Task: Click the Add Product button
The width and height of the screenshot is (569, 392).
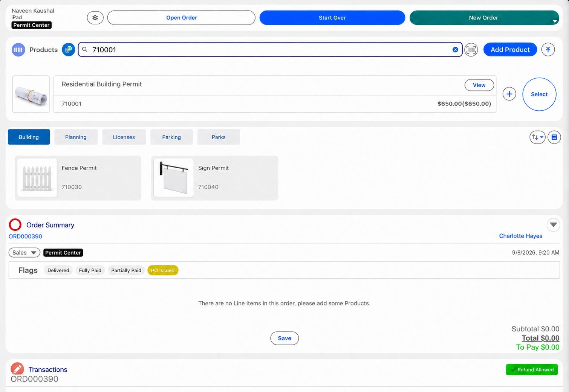Action: tap(510, 50)
